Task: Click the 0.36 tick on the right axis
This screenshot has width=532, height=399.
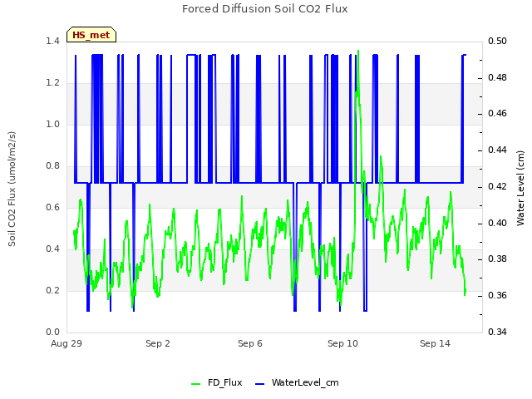Action: tap(497, 296)
